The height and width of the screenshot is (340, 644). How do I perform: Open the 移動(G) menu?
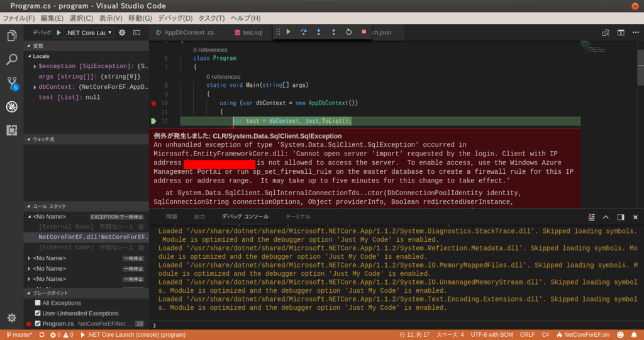[x=140, y=18]
